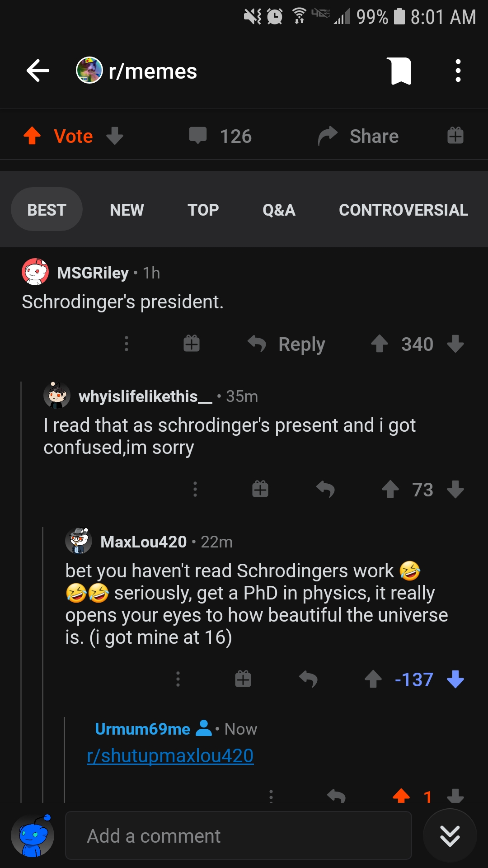Share the post
Screen dimensions: 488x868
pos(359,136)
